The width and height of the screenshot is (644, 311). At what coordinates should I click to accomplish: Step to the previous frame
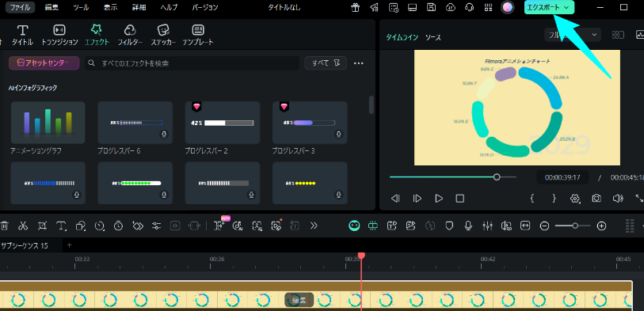(395, 199)
